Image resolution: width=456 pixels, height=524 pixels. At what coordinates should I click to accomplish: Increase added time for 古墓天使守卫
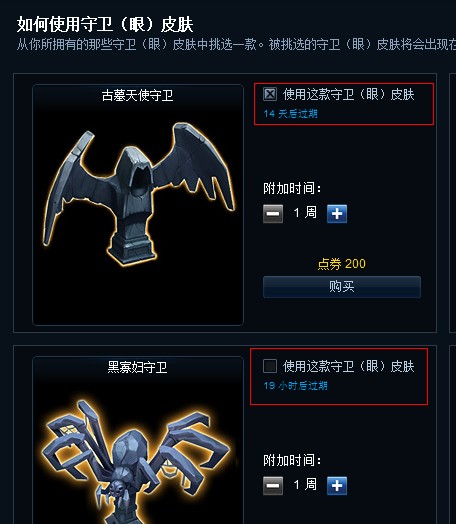[337, 214]
